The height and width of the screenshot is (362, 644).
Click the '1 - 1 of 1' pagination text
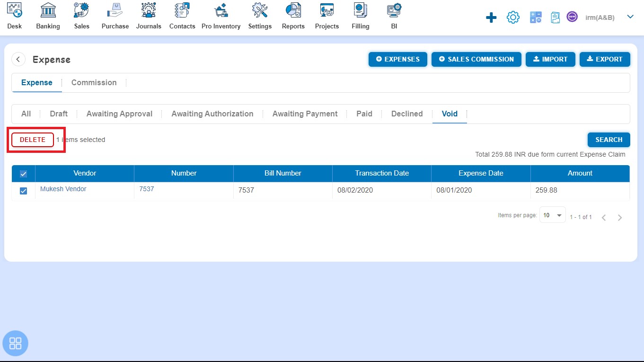581,217
